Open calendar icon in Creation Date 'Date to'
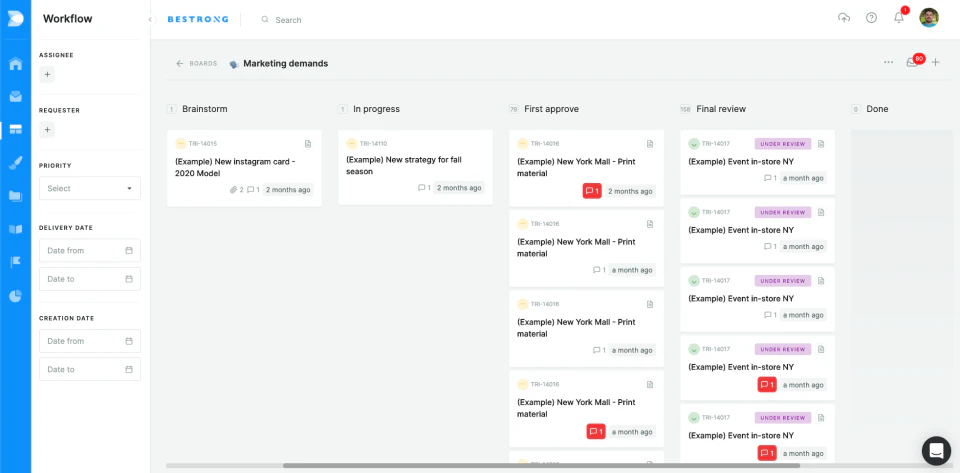The image size is (960, 473). coord(129,370)
